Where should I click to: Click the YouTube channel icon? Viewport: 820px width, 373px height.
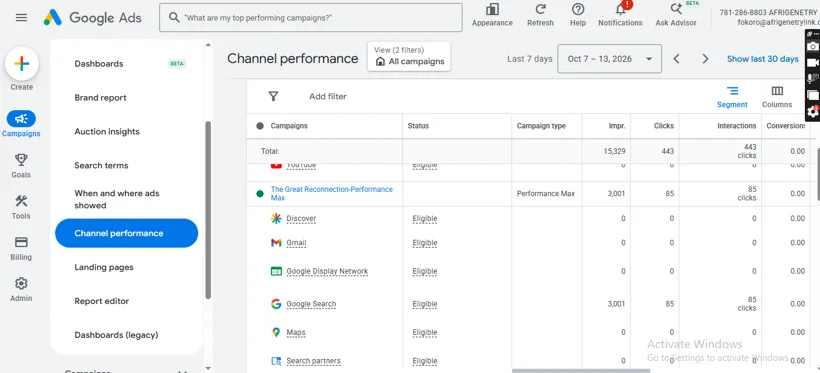click(x=276, y=165)
